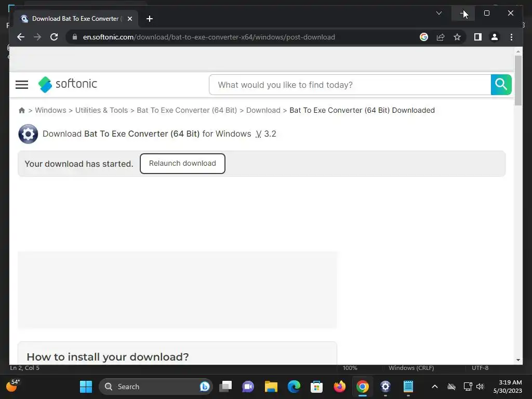Open Chrome profile menu
Viewport: 532px width, 399px height.
[495, 37]
